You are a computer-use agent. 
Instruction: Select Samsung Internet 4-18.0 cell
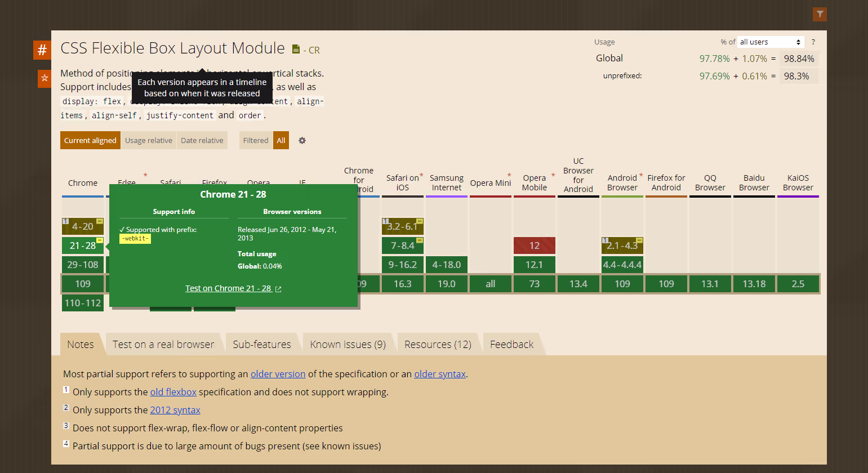click(447, 265)
